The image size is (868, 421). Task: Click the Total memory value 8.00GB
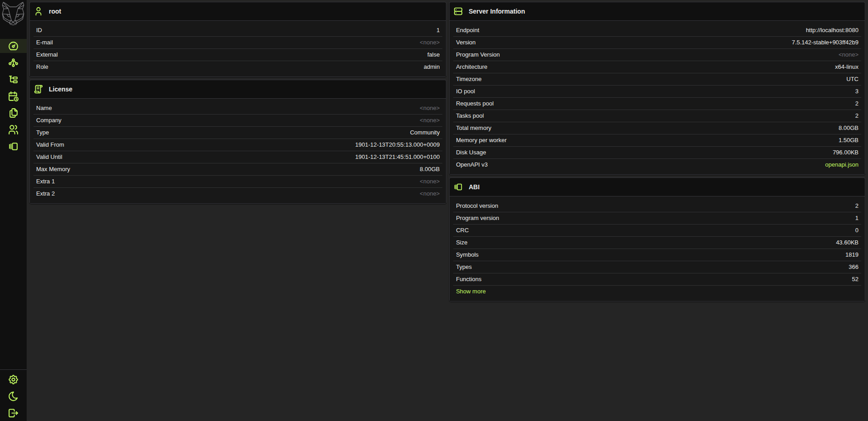(848, 128)
